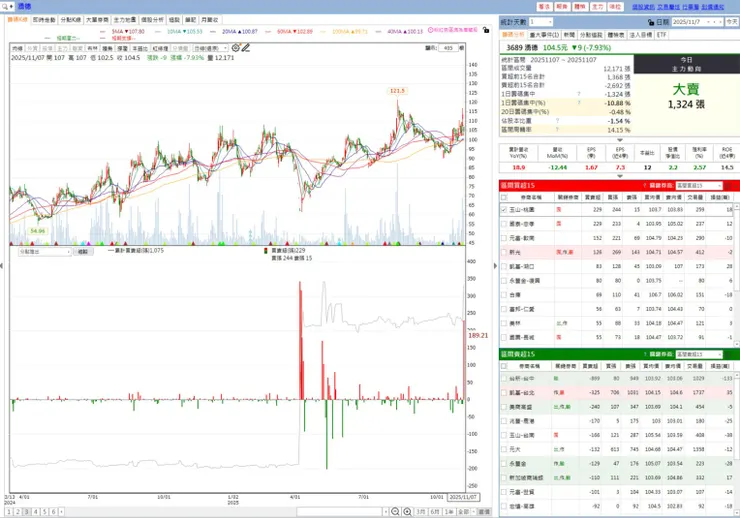The image size is (740, 518).
Task: Click the splitter arrow between chart and right panel
Action: pos(496,266)
